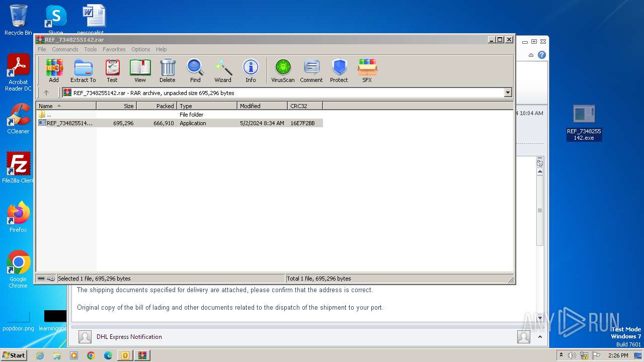
Task: Click the CRC32 value 16E7F2BB
Action: click(302, 123)
